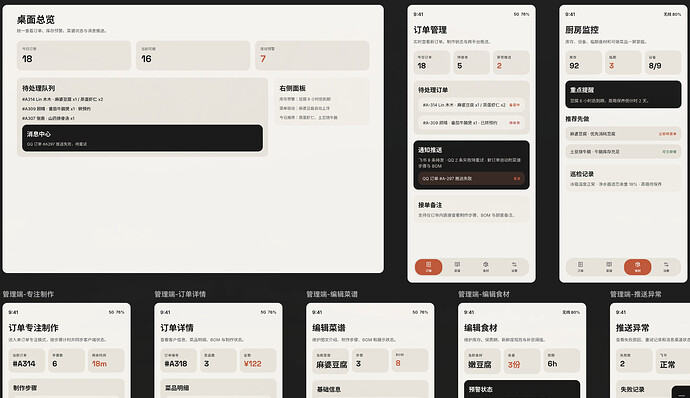Screen dimensions: 690x398
Task: Click the 16 stat card in 桌面总览
Action: click(x=193, y=55)
